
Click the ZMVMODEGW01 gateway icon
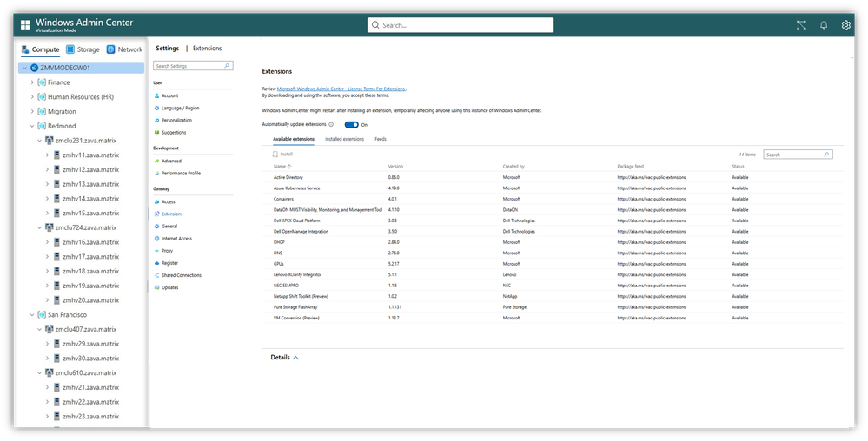35,68
